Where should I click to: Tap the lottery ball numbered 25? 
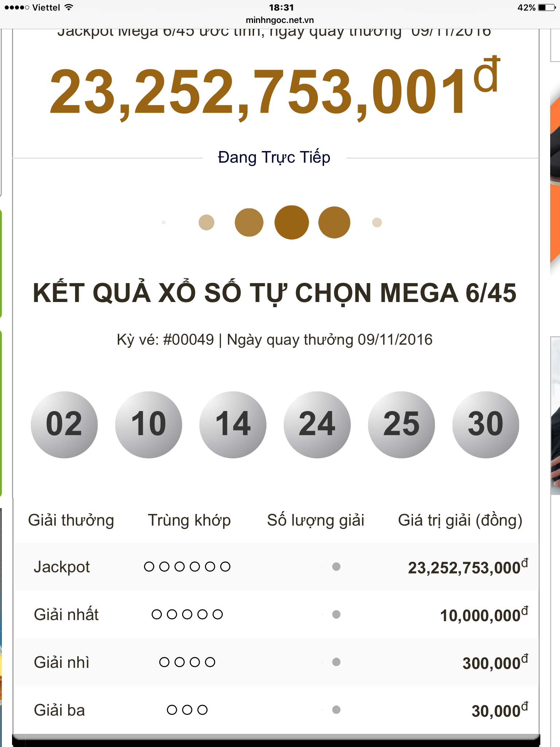(401, 425)
